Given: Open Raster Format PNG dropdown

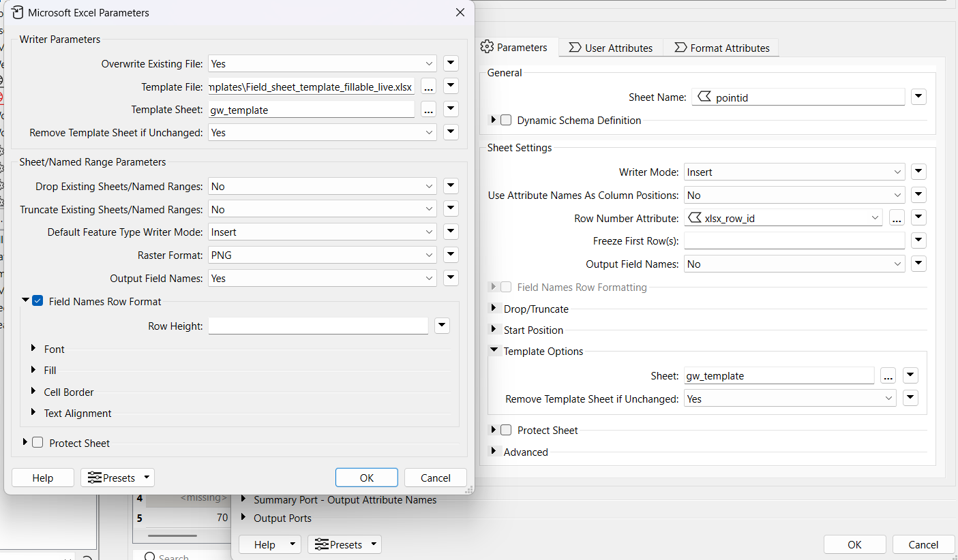Looking at the screenshot, I should tap(323, 255).
